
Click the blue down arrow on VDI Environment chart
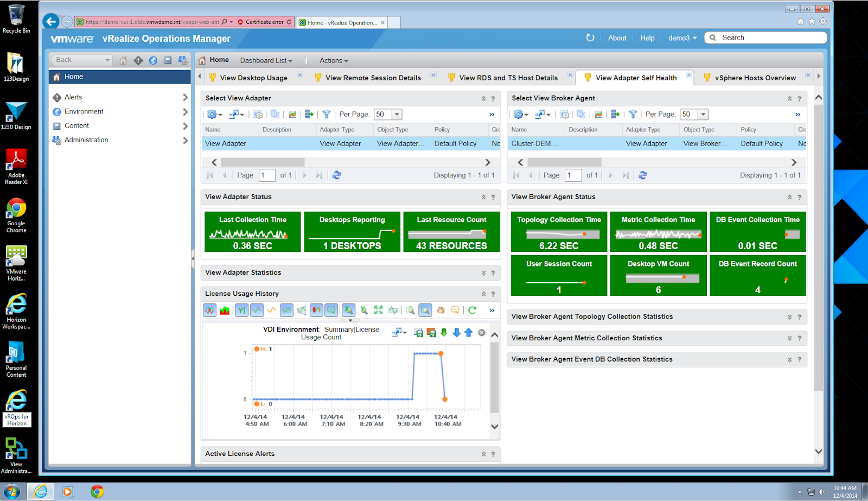tap(456, 333)
